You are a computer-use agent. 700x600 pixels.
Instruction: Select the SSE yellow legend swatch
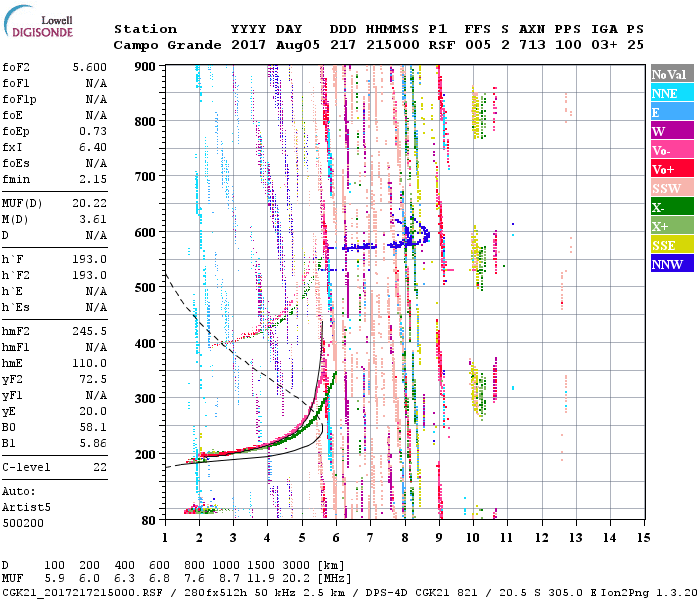[x=671, y=245]
